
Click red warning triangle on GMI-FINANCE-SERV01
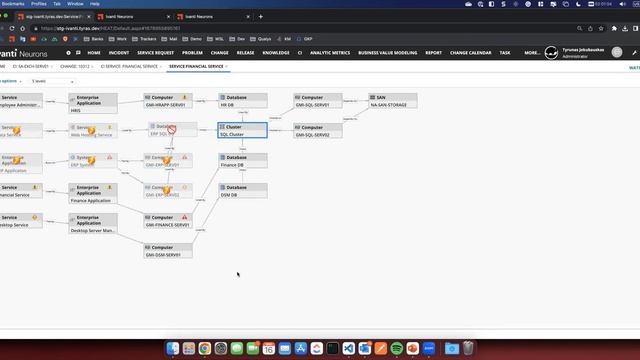pos(184,217)
